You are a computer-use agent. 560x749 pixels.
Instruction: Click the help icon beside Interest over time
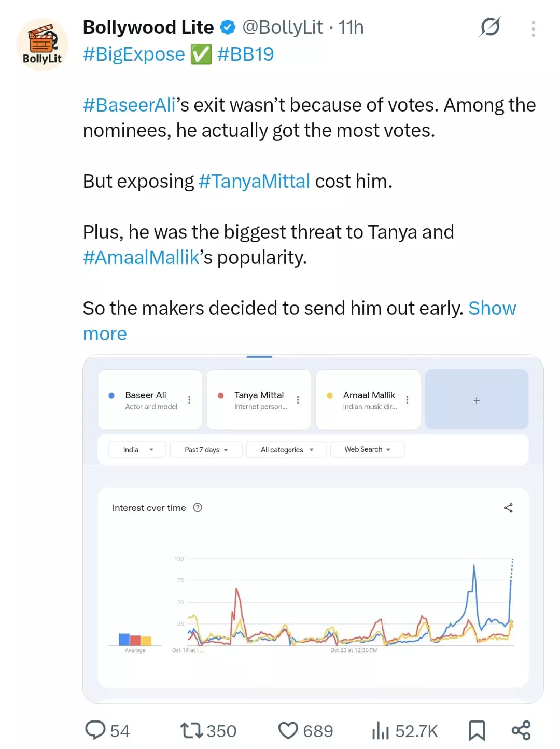[198, 508]
